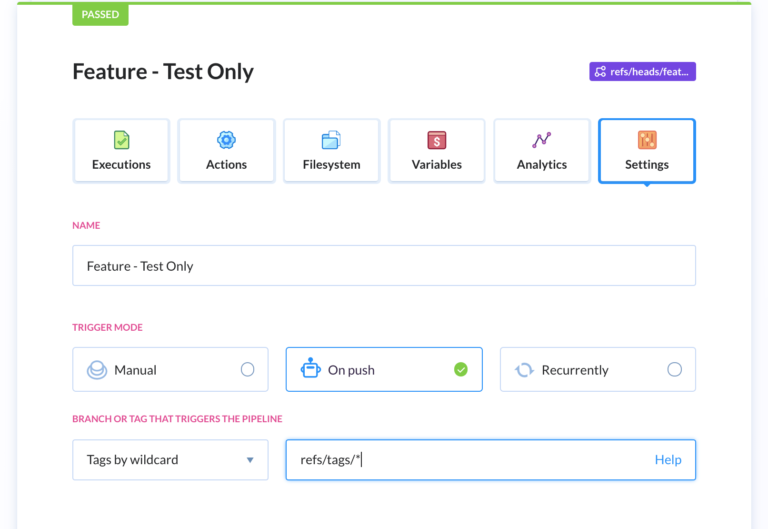The image size is (768, 529).
Task: Select the Recurrently radio button
Action: click(x=674, y=370)
